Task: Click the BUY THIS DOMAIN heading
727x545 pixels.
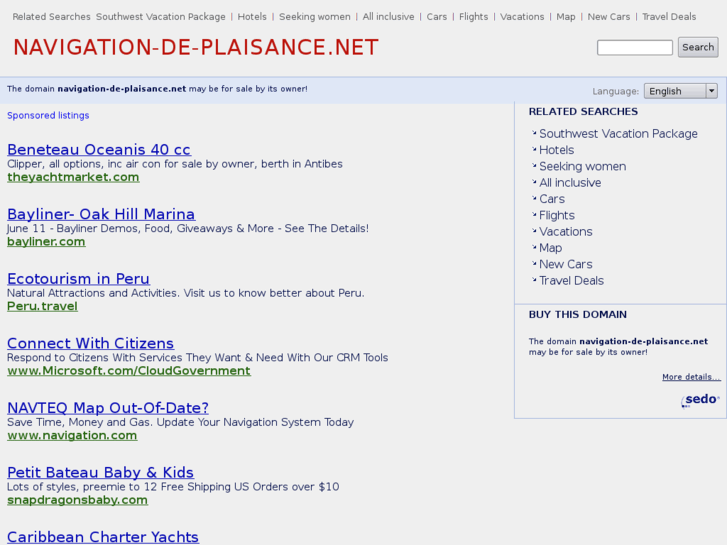Action: click(578, 314)
